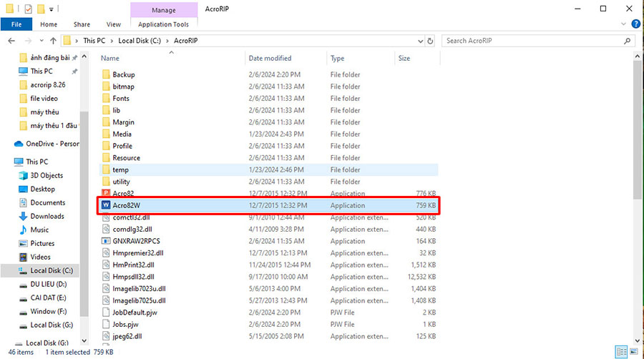Navigate to This PC in address bar
644x359 pixels.
point(94,41)
